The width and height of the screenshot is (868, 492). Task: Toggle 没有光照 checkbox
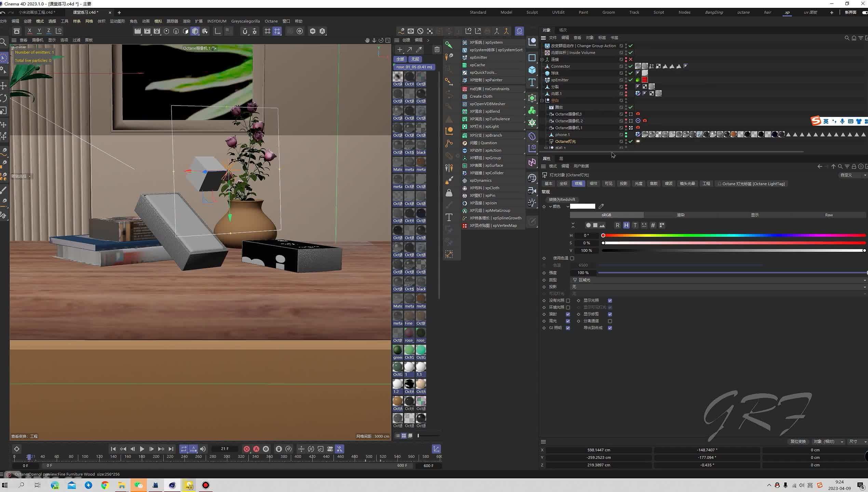pyautogui.click(x=568, y=301)
